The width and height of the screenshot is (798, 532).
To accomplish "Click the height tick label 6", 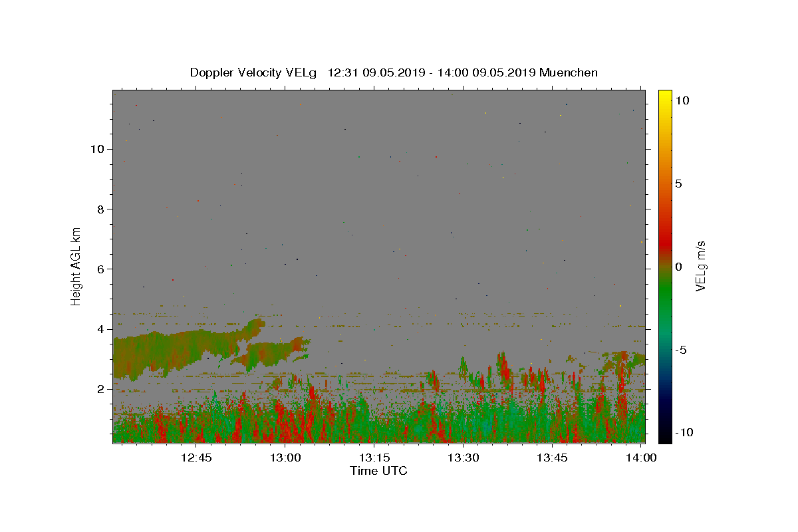I will tap(101, 269).
